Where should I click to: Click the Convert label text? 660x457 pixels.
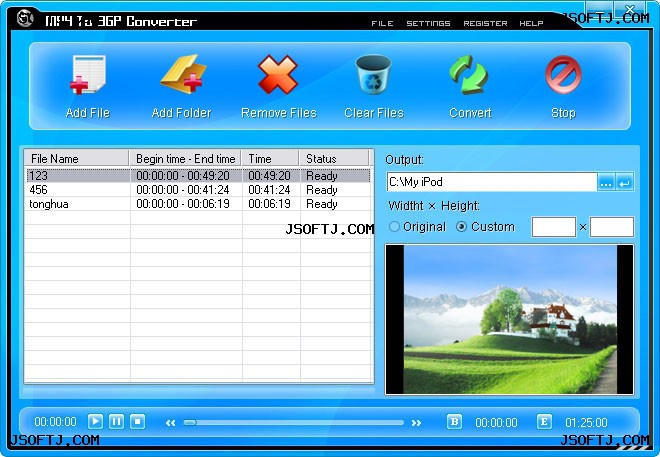click(470, 113)
